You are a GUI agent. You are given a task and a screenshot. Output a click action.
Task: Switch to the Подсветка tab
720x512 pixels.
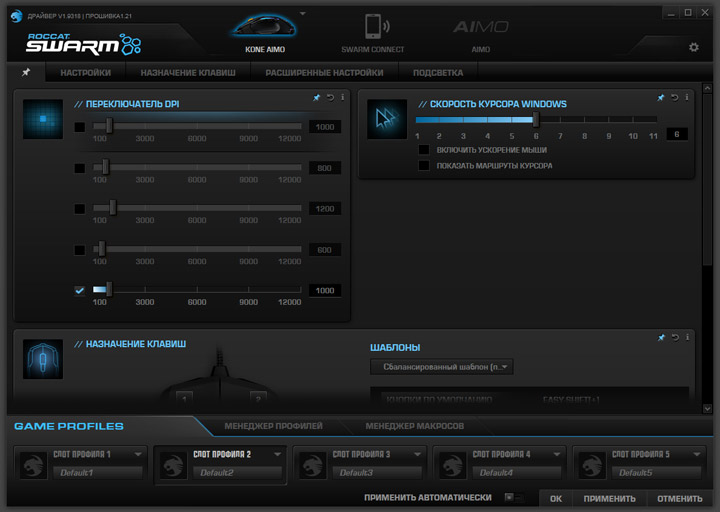(438, 73)
